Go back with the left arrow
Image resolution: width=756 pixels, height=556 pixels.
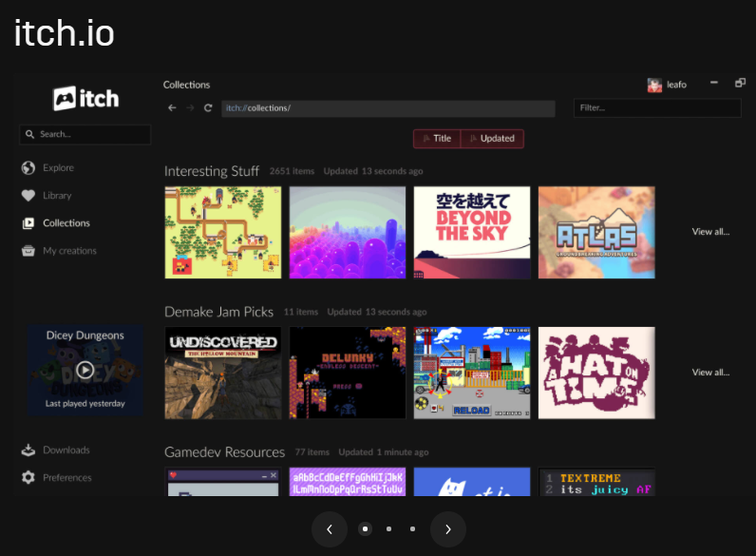click(x=172, y=108)
